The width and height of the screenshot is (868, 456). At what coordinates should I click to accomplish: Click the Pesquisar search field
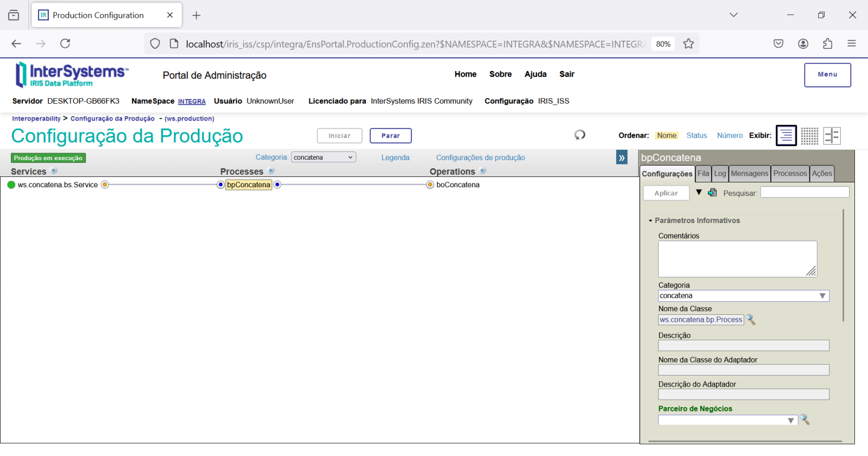point(805,192)
